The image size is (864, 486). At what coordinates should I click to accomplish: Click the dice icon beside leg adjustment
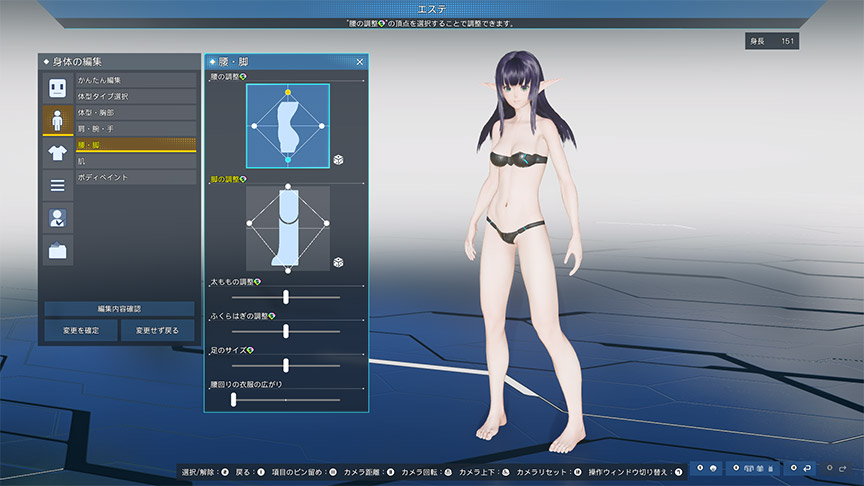(x=339, y=261)
